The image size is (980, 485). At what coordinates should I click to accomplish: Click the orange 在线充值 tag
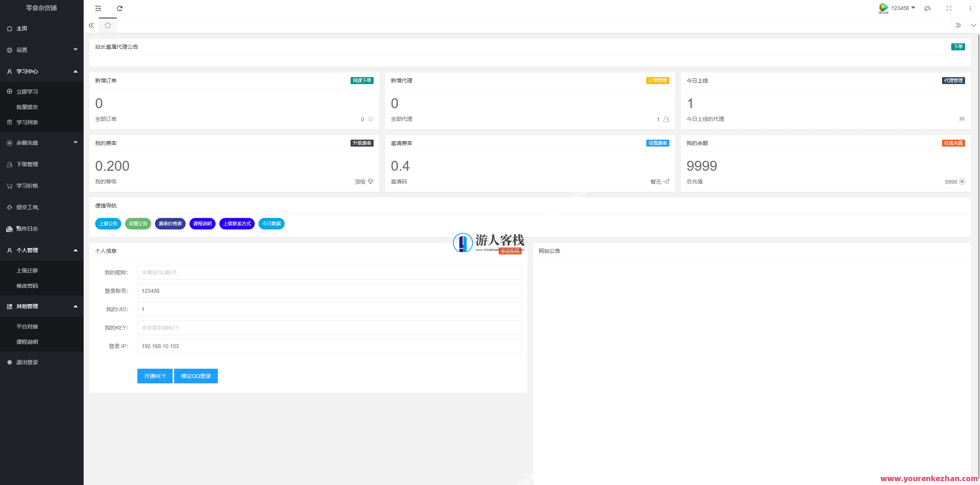(953, 143)
